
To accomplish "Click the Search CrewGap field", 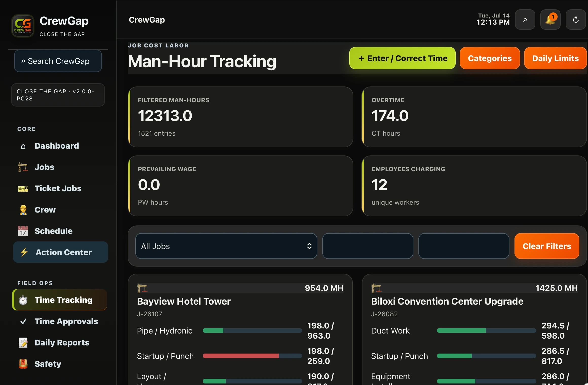I will pos(58,61).
